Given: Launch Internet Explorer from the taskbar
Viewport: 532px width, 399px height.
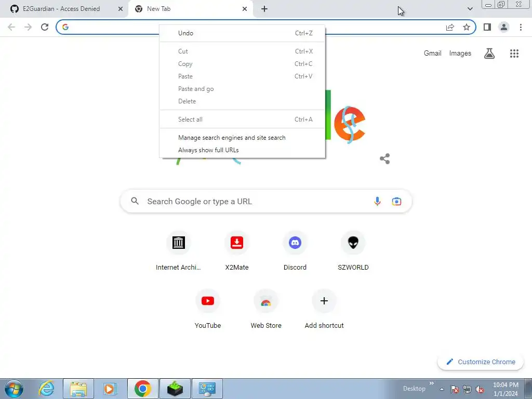Looking at the screenshot, I should point(46,389).
